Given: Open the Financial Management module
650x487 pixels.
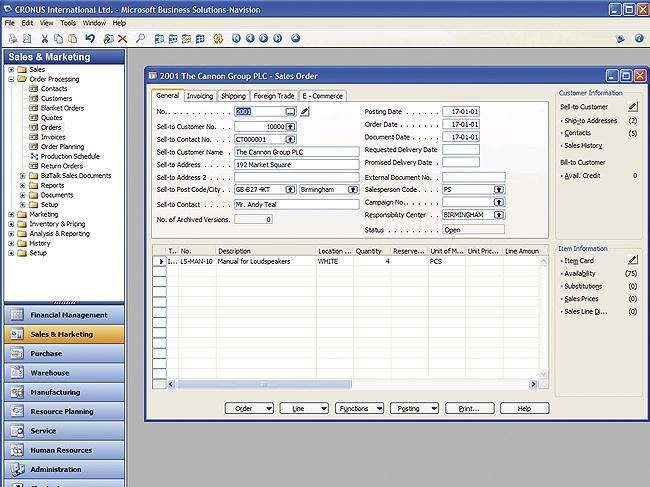Looking at the screenshot, I should coord(64,315).
